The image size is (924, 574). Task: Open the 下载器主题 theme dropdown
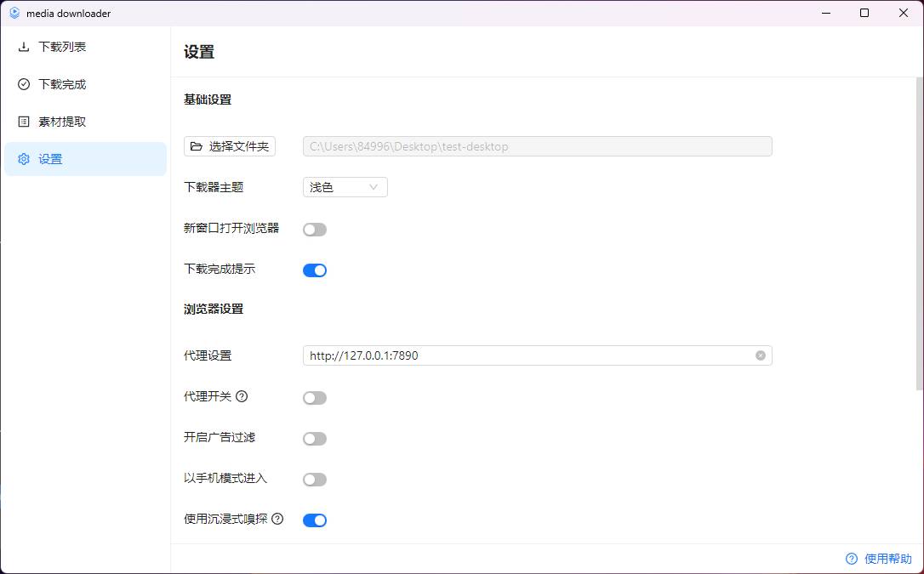(345, 187)
